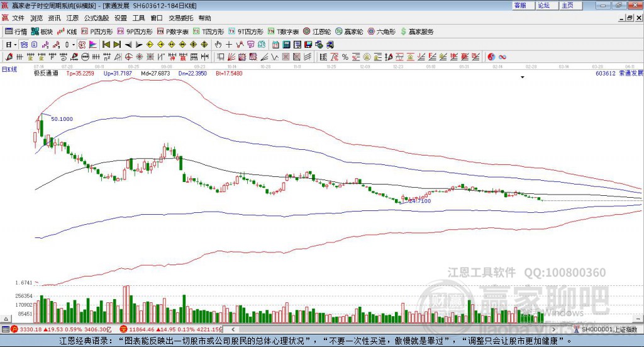The height and width of the screenshot is (347, 644).
Task: Jump to the last bar icon
Action: (117, 45)
